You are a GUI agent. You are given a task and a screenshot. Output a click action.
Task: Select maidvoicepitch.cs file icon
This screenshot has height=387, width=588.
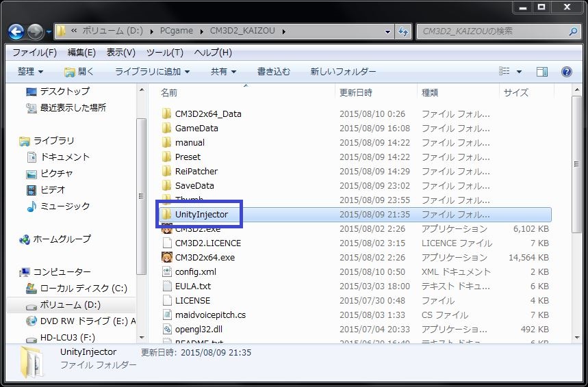coord(166,315)
